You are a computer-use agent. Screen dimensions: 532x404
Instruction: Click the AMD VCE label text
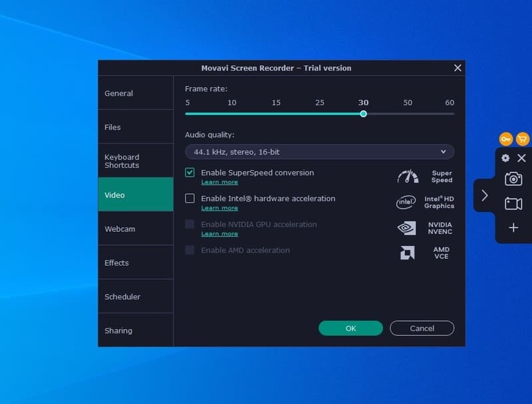point(441,253)
